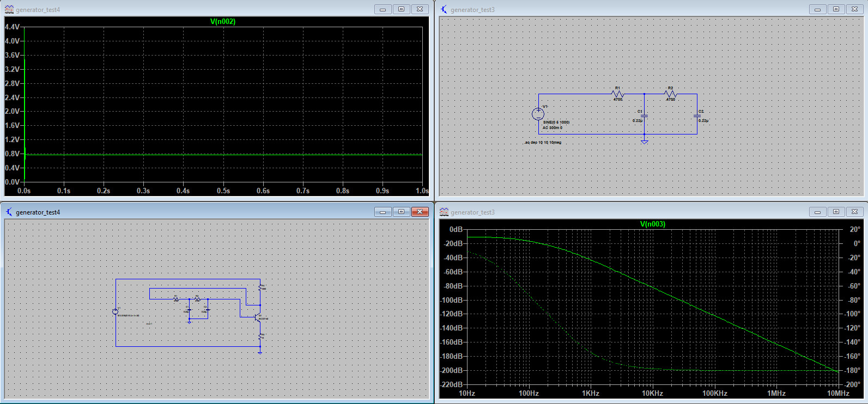Click the 4.4V vertical axis label
This screenshot has height=404, width=868.
tap(12, 27)
